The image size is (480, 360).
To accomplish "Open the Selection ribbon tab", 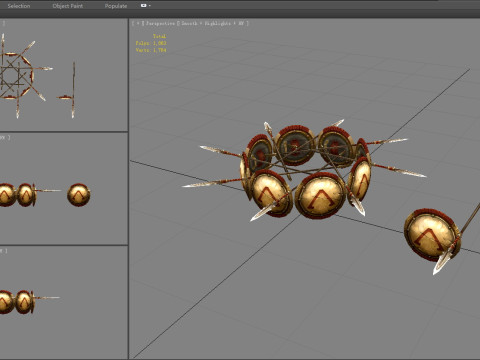I will 19,6.
